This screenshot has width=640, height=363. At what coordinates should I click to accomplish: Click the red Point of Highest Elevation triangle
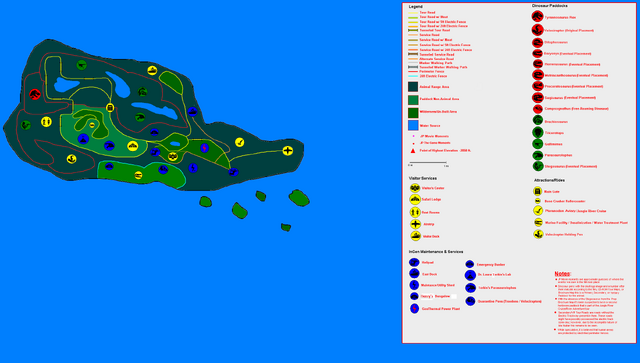[x=413, y=151]
